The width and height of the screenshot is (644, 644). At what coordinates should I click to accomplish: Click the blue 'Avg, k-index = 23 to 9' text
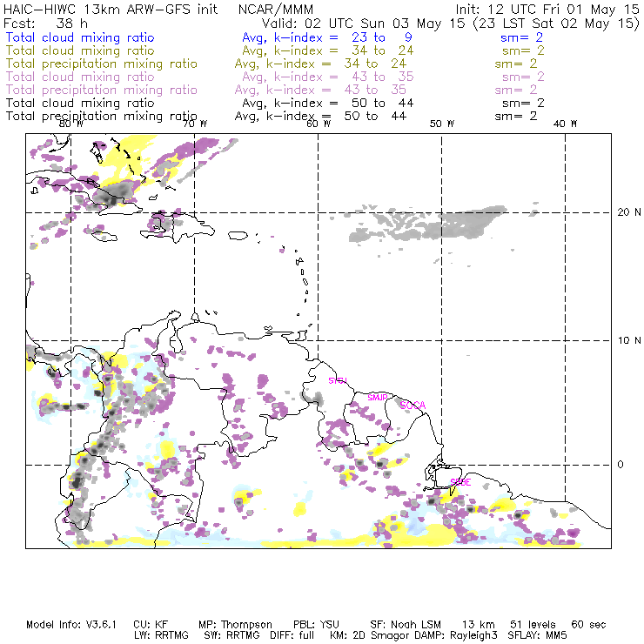coord(327,37)
